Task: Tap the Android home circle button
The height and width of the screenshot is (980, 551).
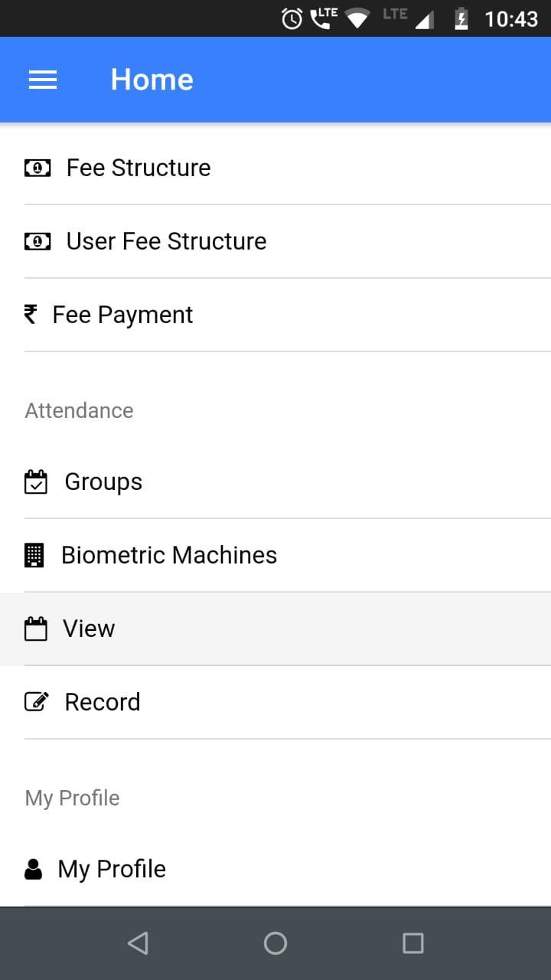Action: coord(275,943)
